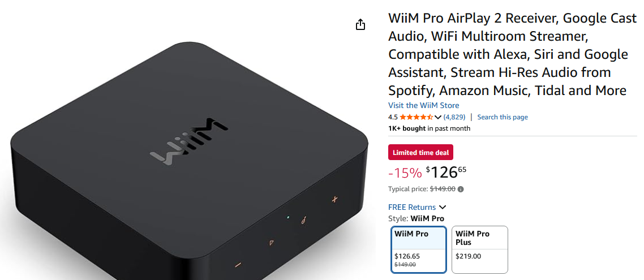Select the WiiM Pro Plus style option
This screenshot has height=280, width=644.
click(x=480, y=249)
